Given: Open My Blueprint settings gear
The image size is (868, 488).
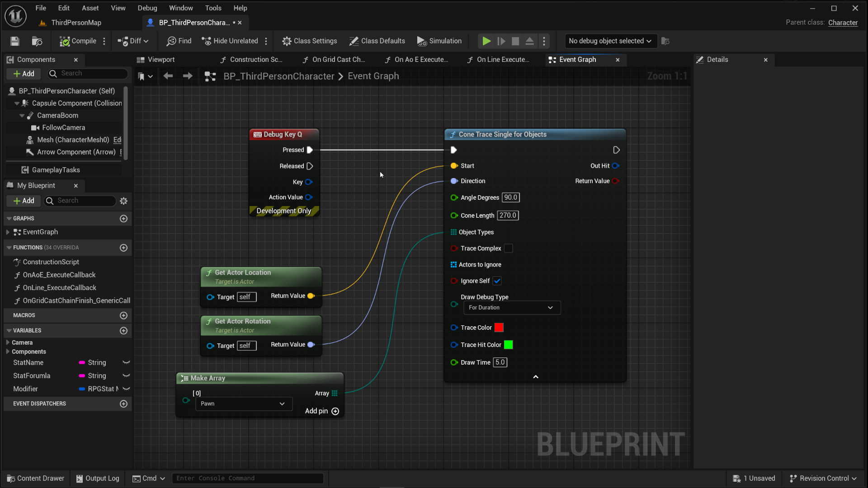Looking at the screenshot, I should [124, 201].
